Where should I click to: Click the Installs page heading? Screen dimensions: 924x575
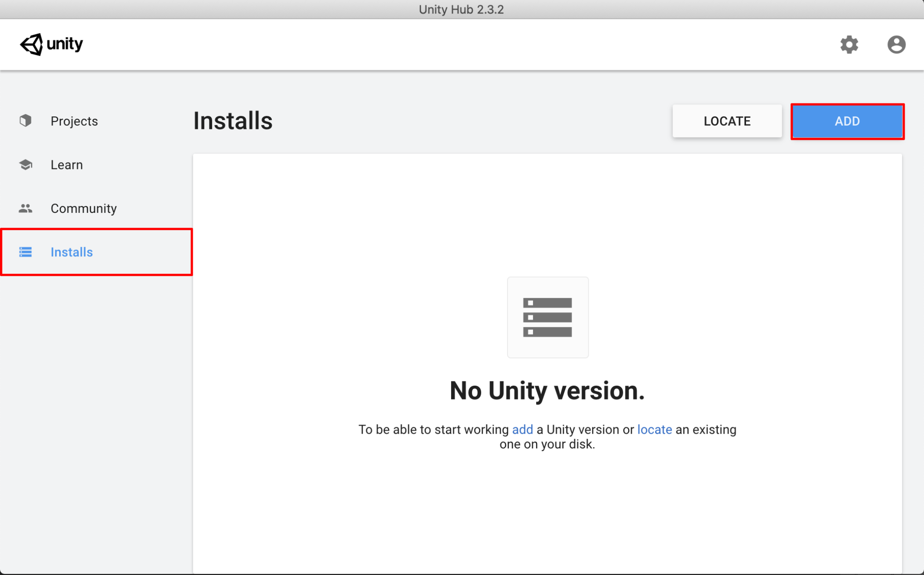233,121
